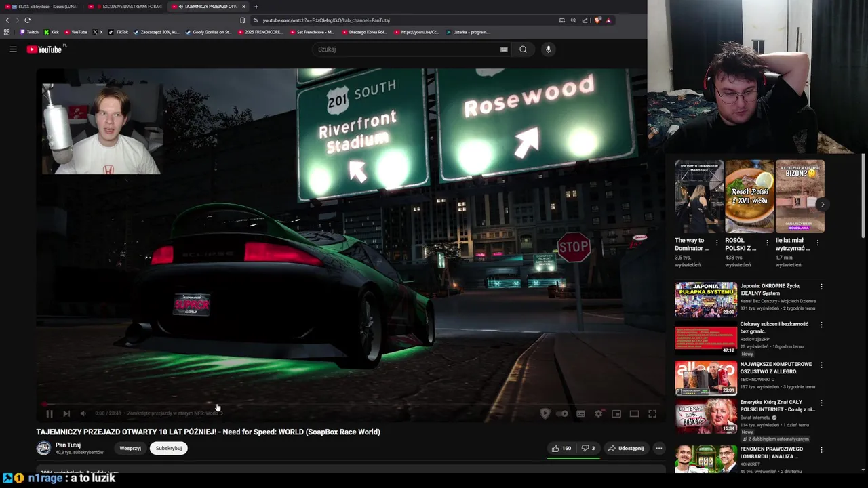
Task: Click the zoom magnifier in address bar
Action: [x=573, y=20]
